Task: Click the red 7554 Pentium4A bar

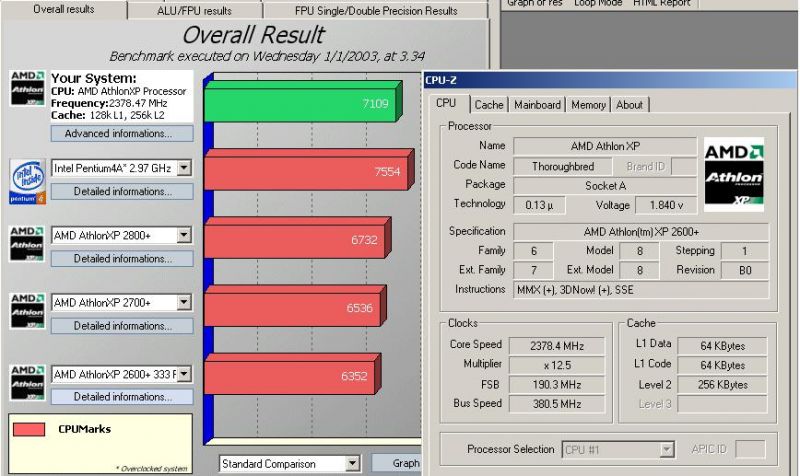Action: click(308, 170)
